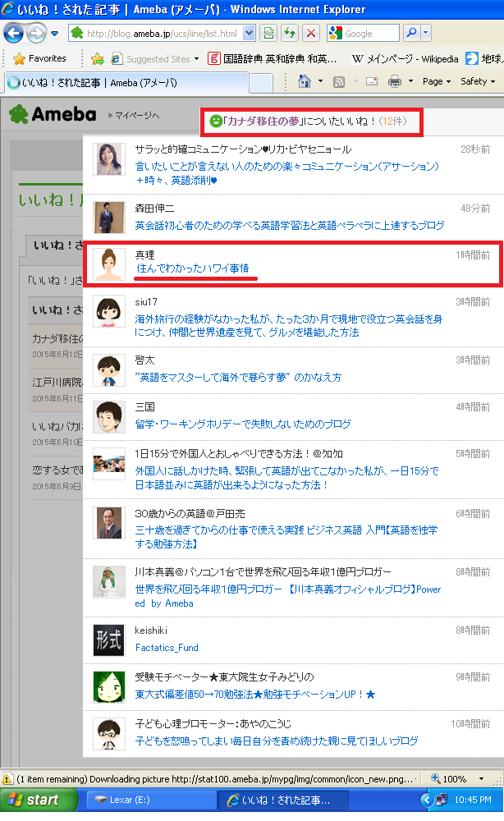Click 三国 avatar image

(109, 417)
